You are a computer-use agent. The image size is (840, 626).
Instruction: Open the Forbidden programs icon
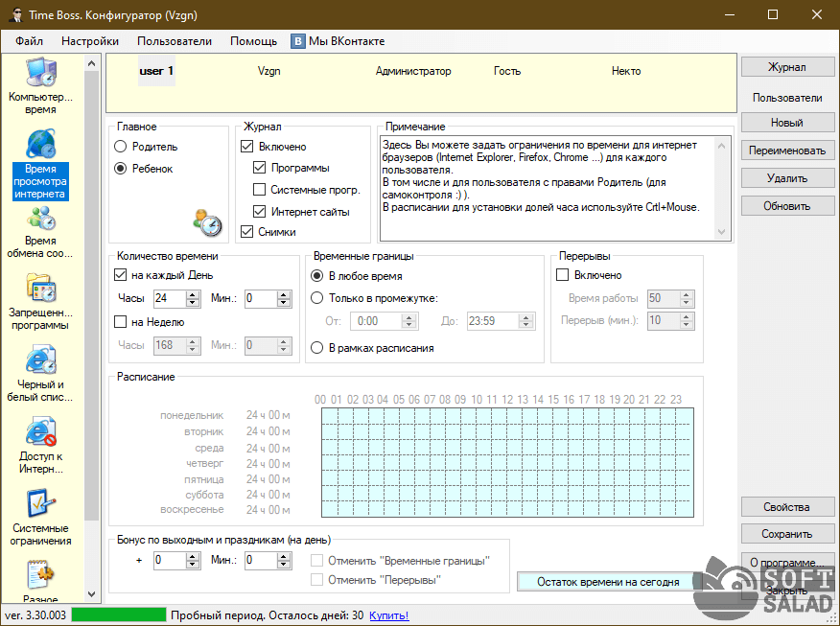click(x=39, y=289)
